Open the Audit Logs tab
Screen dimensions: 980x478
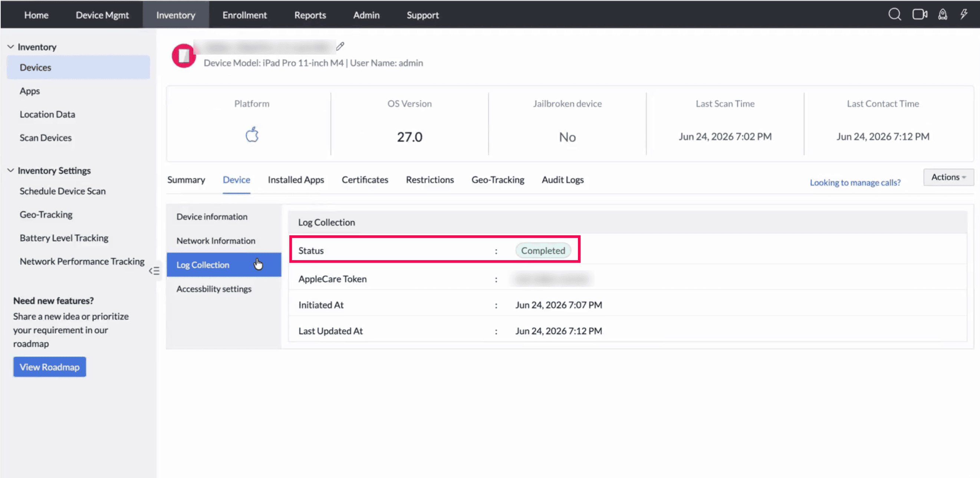[562, 180]
